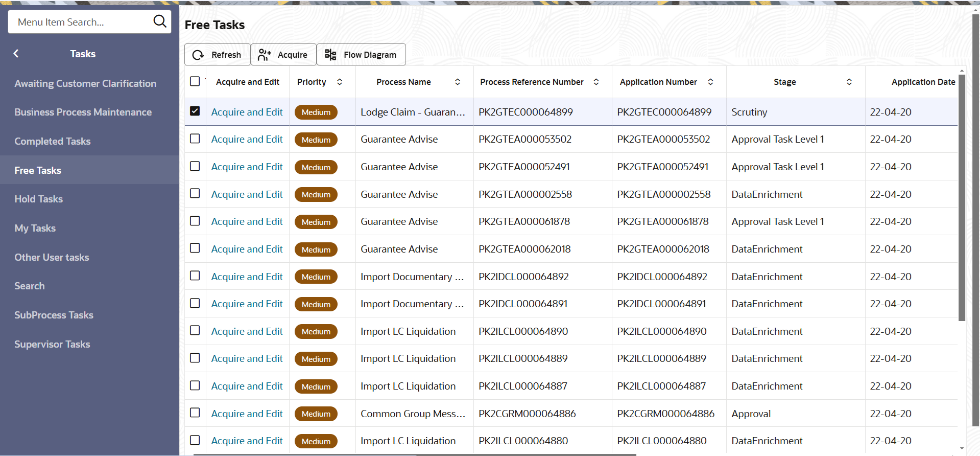Open Hold Tasks menu item

coord(38,199)
